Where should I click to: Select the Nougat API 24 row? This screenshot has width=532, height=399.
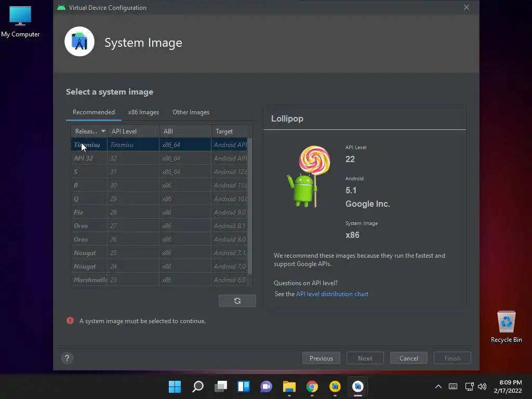coord(159,267)
